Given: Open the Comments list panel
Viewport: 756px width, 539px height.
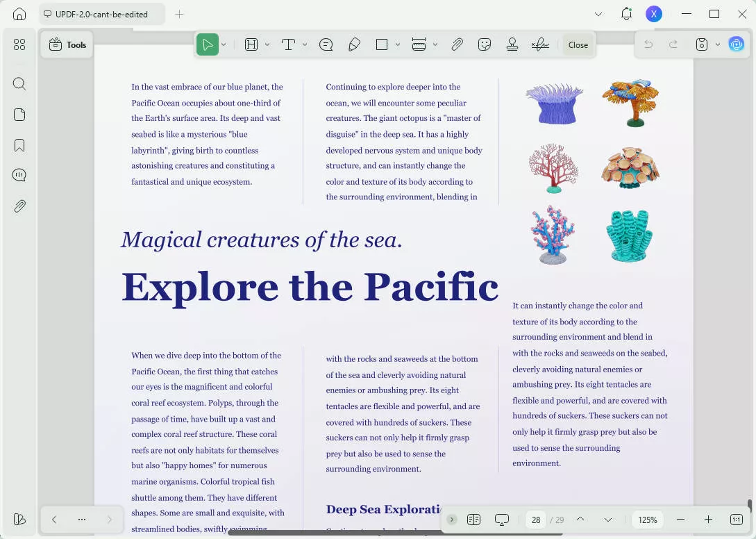Looking at the screenshot, I should (x=19, y=174).
